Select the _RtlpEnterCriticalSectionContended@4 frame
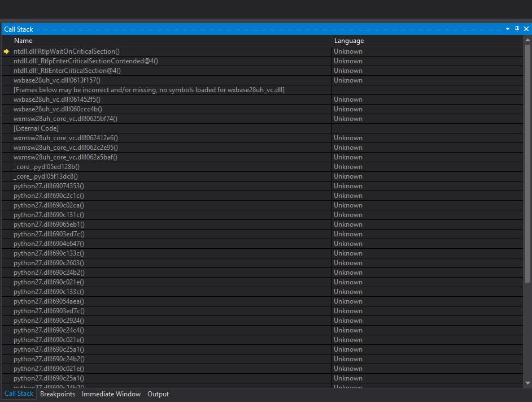 [86, 61]
